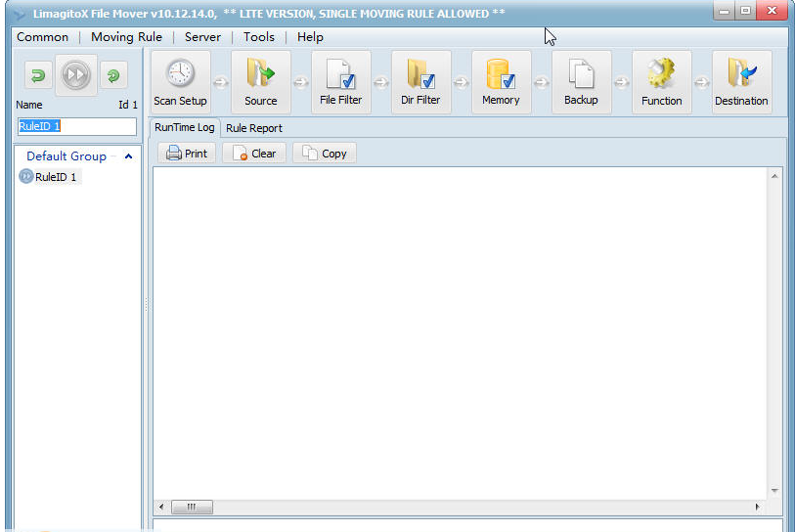This screenshot has width=795, height=532.
Task: Open the Memory settings
Action: 501,81
